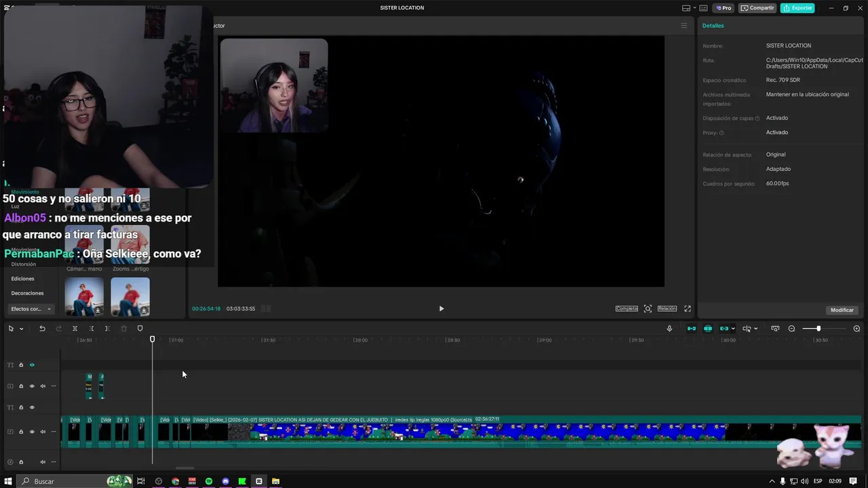Toggle visibility of the upper video track
Screen dimensions: 868x488
tap(32, 386)
